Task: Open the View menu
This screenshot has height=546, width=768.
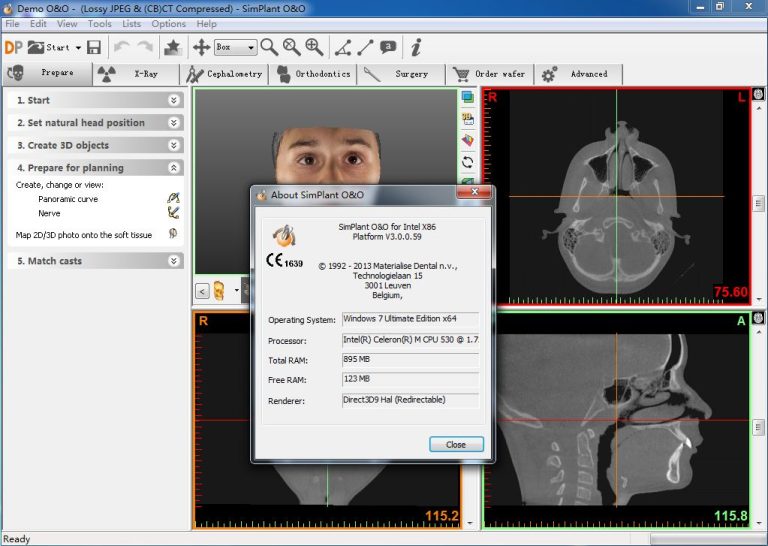Action: tap(67, 24)
